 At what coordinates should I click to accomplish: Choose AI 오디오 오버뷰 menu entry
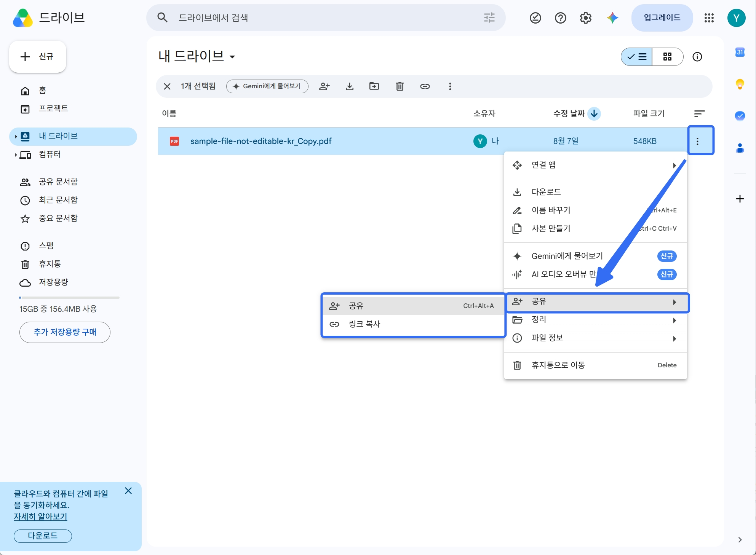coord(595,274)
